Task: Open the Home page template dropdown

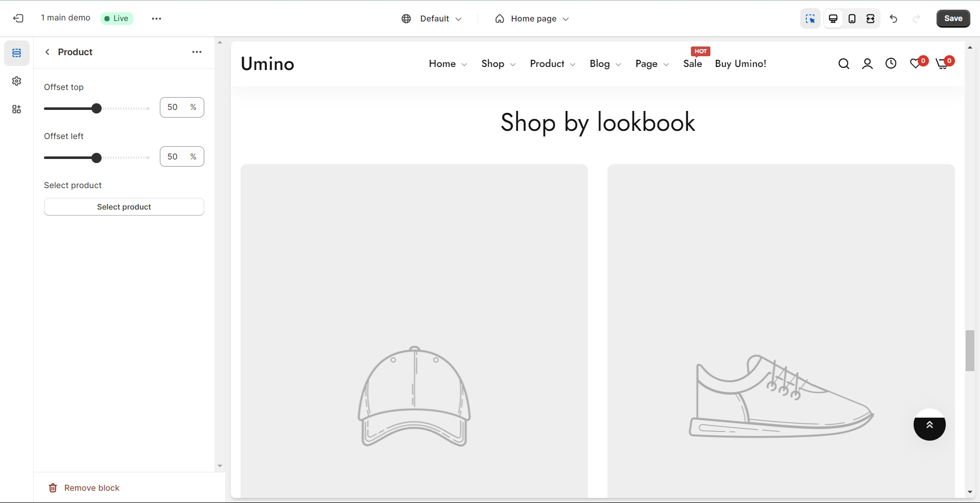Action: [532, 19]
